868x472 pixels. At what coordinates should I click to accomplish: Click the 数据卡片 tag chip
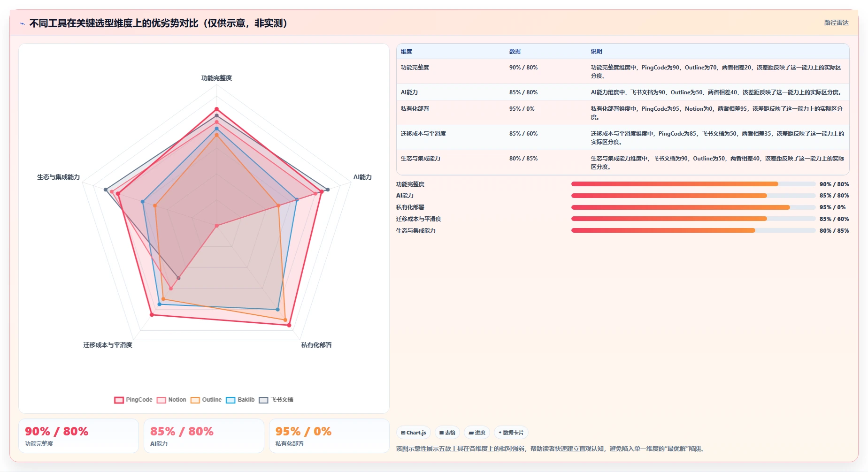pos(511,433)
